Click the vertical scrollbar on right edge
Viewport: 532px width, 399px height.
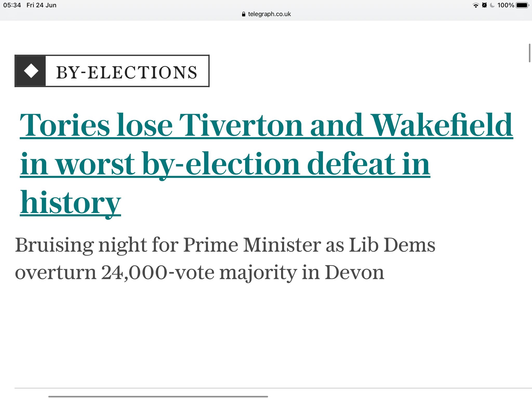tap(529, 53)
